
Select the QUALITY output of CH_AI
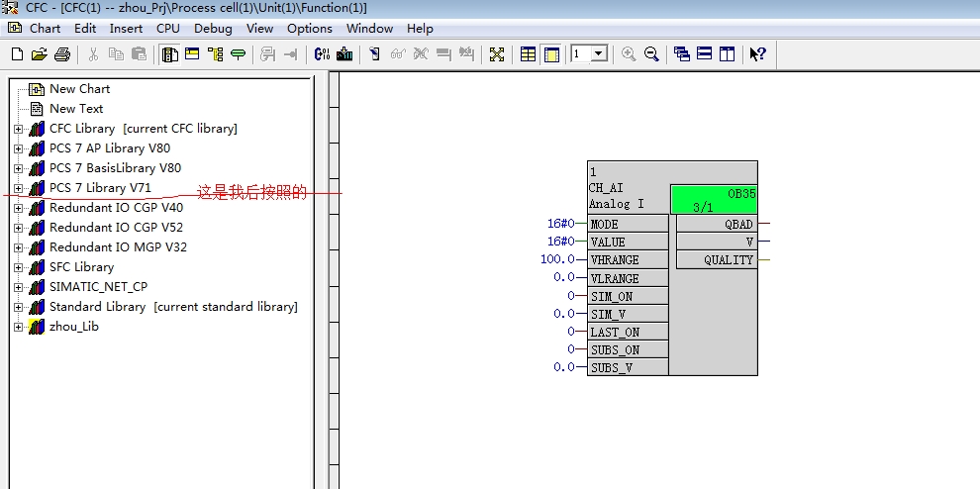click(x=717, y=260)
